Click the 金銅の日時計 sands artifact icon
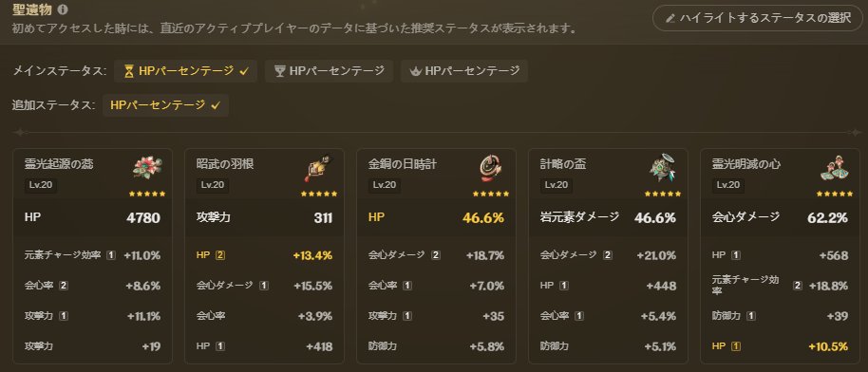Viewport: 868px width, 372px height. click(x=491, y=168)
